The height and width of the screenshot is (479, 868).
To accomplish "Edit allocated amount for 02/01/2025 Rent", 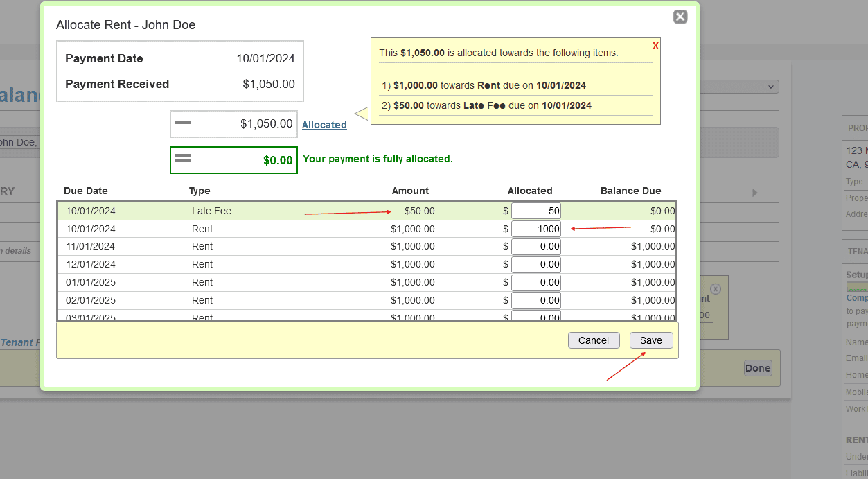I will [x=535, y=300].
